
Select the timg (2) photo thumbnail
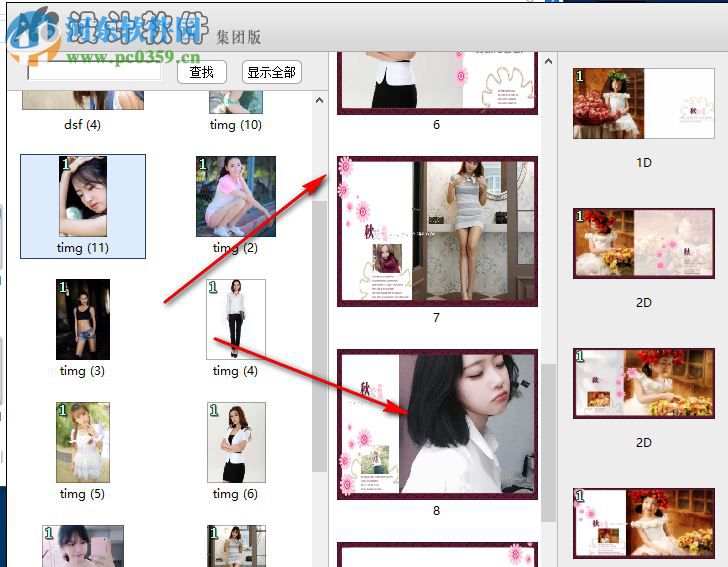coord(236,196)
